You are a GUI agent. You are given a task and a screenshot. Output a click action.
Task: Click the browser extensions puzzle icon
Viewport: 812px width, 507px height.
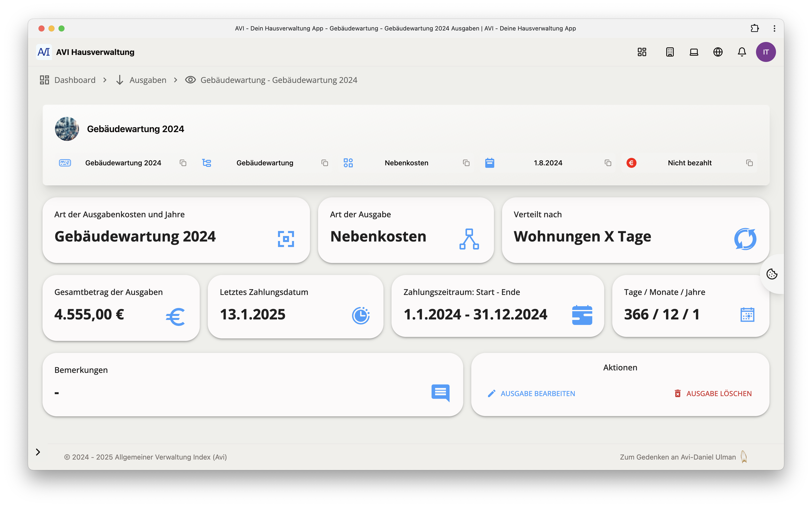point(754,28)
